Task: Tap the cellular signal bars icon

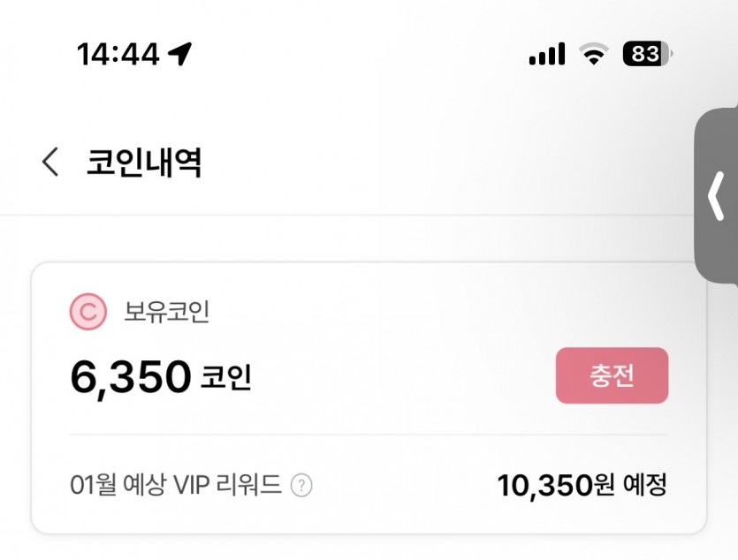Action: pyautogui.click(x=546, y=55)
